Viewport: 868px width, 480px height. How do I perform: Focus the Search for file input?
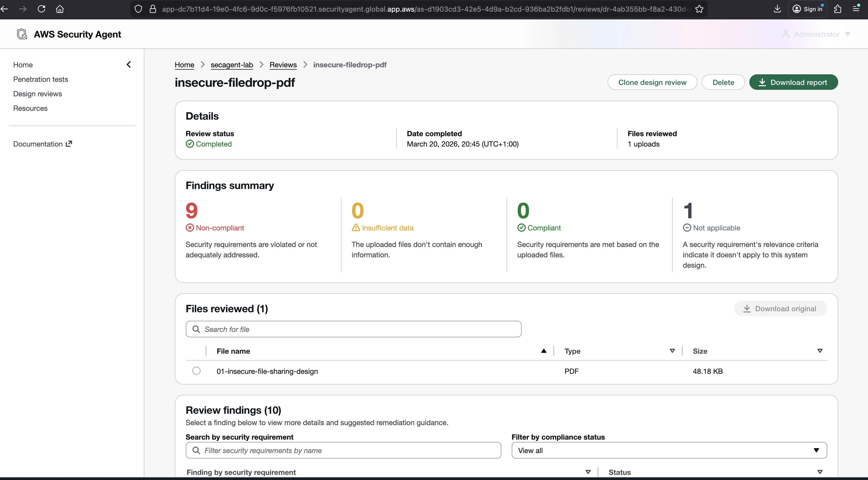pyautogui.click(x=353, y=329)
